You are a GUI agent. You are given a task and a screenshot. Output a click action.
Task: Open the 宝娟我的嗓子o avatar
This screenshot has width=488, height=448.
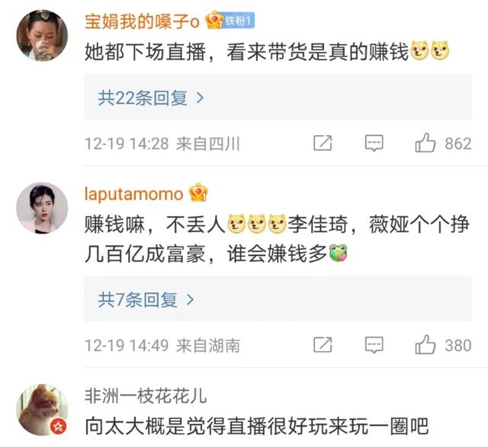pyautogui.click(x=42, y=35)
